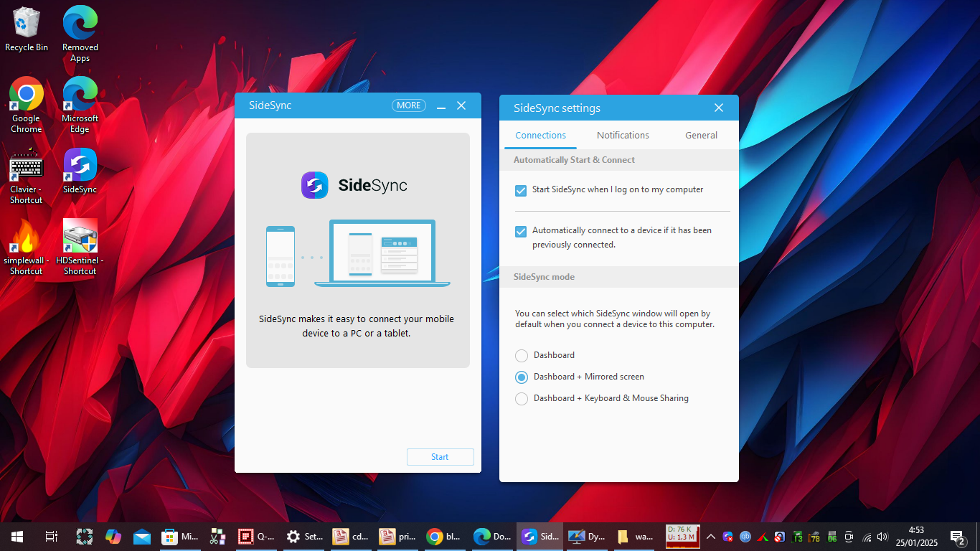Screen dimensions: 980x551
Task: Select the simplewall shortcut on desktop
Action: tap(27, 248)
